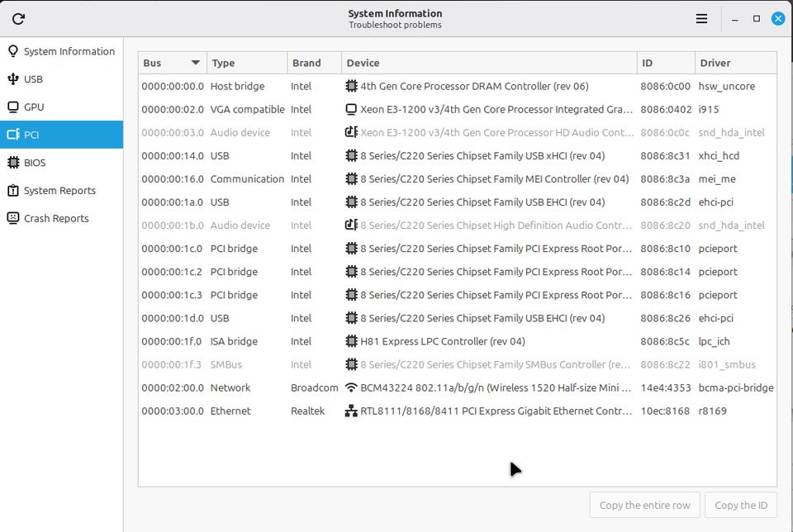Select ID 8086:8c31 in the table
This screenshot has width=793, height=532.
(x=665, y=156)
